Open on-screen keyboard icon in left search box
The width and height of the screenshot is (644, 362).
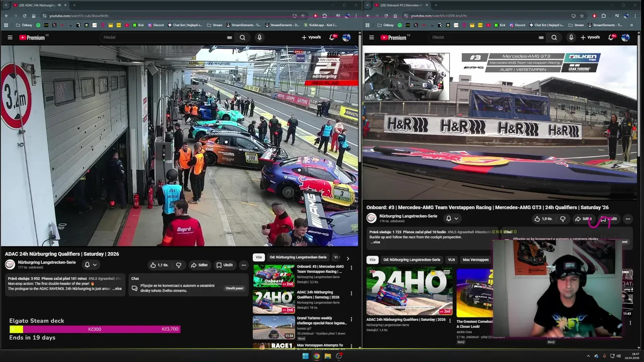click(229, 37)
